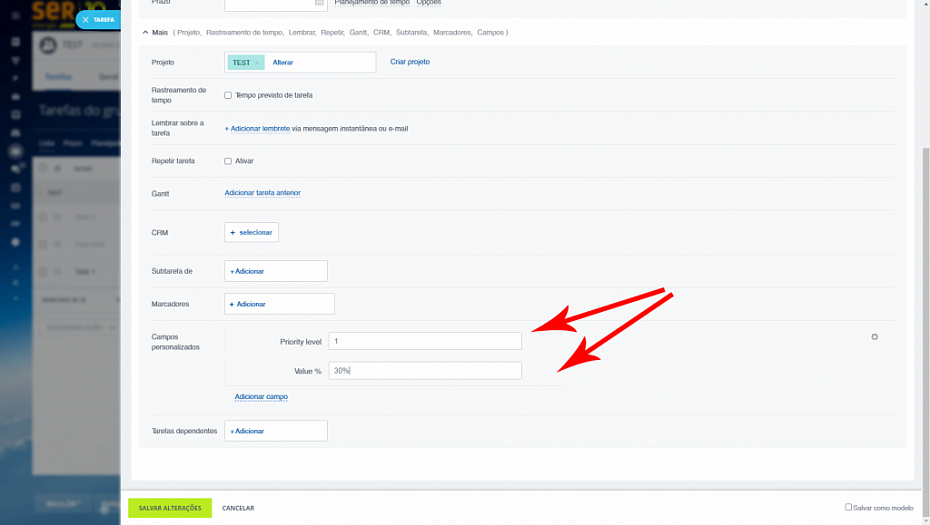Jump to Marcadores from Mais summary

tap(453, 33)
